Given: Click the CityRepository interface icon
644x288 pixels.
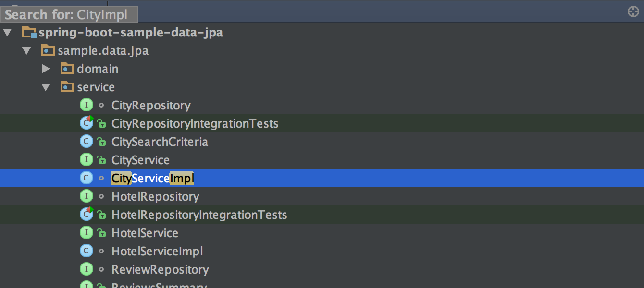Looking at the screenshot, I should pyautogui.click(x=86, y=105).
